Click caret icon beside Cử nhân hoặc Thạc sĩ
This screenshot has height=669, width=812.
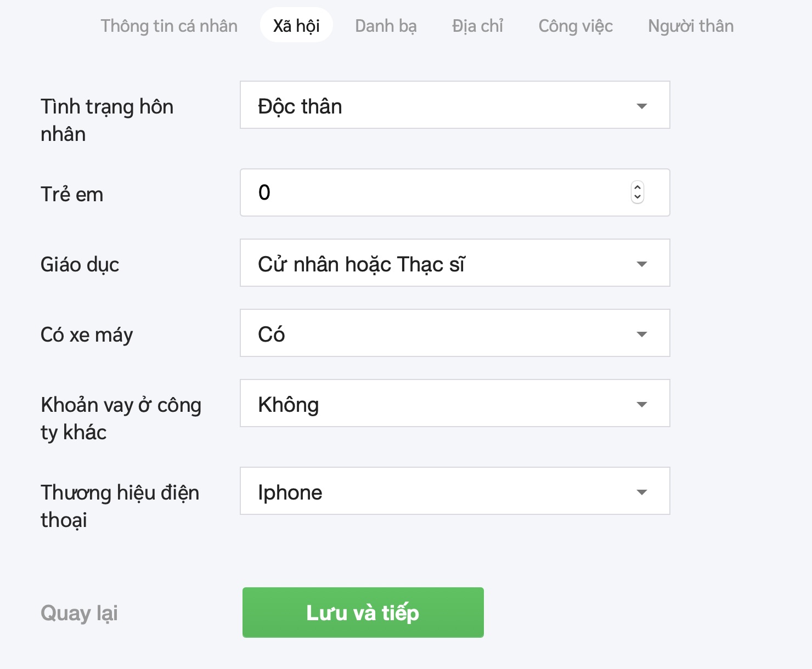pos(641,264)
